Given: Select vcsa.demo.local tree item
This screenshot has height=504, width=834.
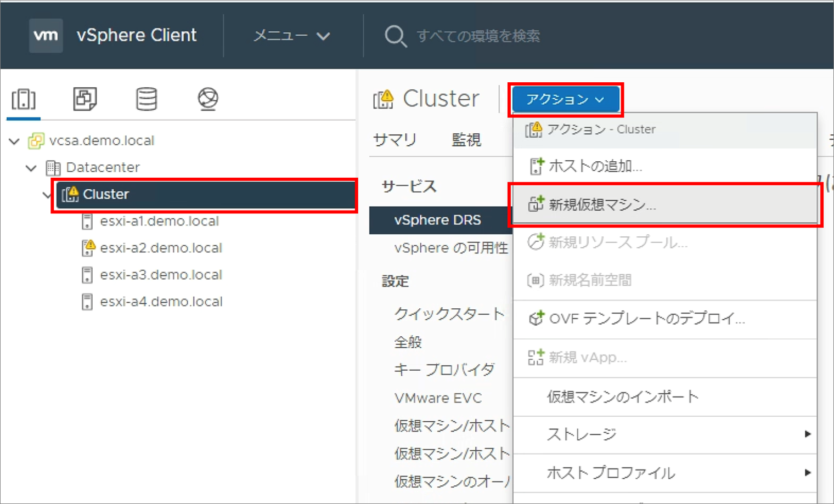Looking at the screenshot, I should [102, 141].
